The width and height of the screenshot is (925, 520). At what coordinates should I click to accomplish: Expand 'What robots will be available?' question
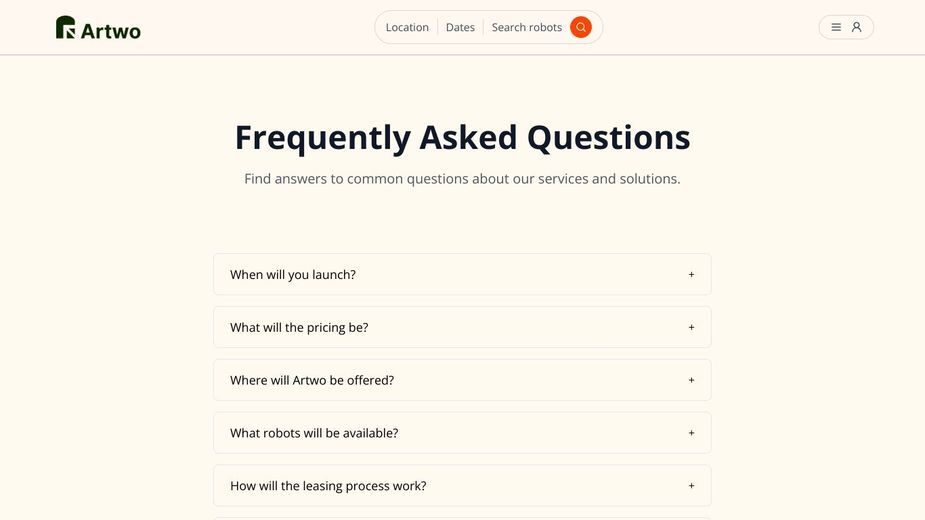[x=462, y=433]
